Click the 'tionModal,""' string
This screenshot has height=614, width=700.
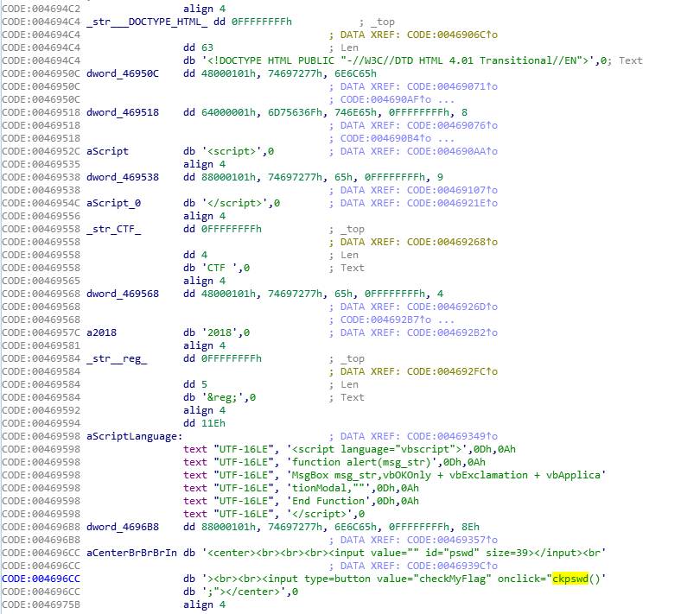click(329, 488)
